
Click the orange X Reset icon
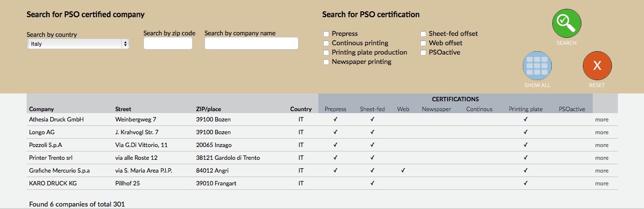pos(597,66)
